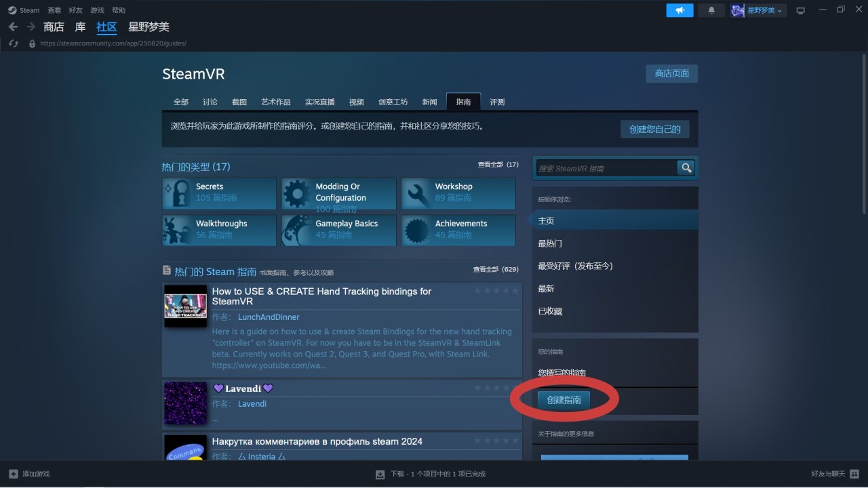This screenshot has height=488, width=868.
Task: Select the 社区 navigation item
Action: 106,27
